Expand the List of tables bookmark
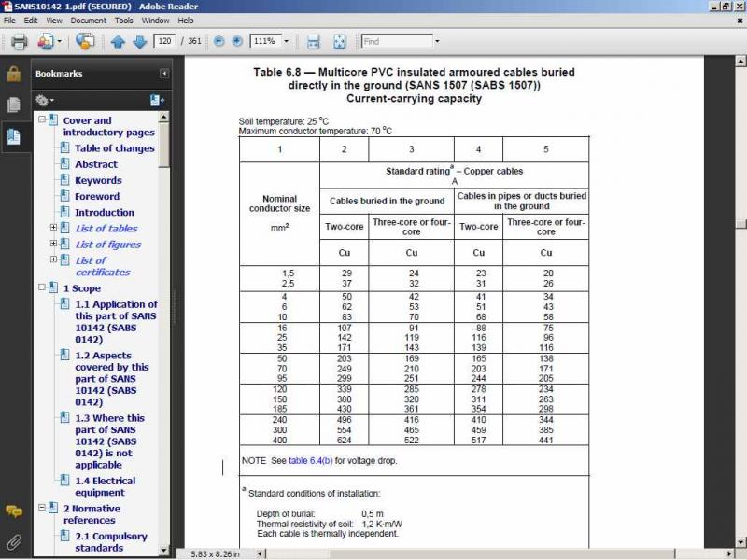747x560 pixels. tap(53, 228)
